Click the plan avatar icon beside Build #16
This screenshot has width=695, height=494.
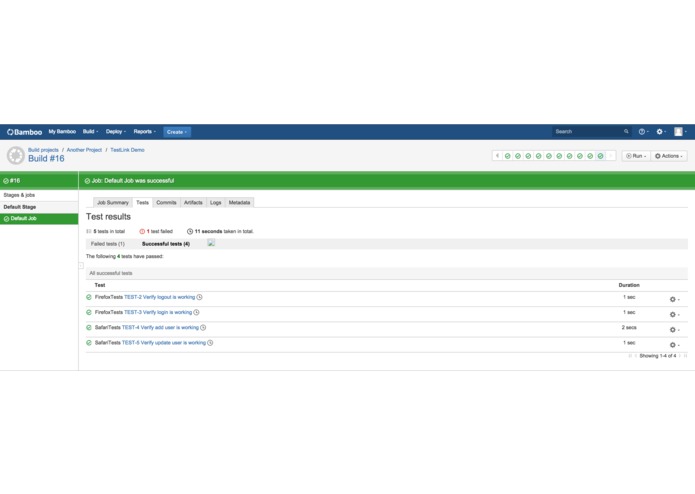[x=16, y=156]
